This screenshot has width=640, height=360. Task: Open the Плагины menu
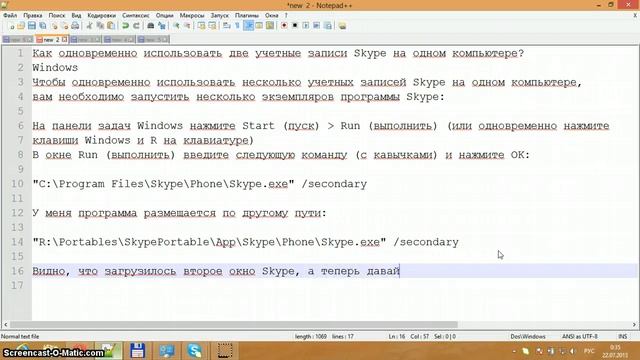point(247,16)
